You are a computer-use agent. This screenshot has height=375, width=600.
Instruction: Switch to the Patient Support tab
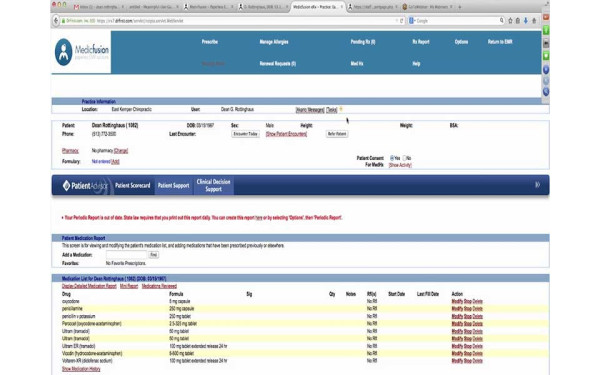pos(173,185)
